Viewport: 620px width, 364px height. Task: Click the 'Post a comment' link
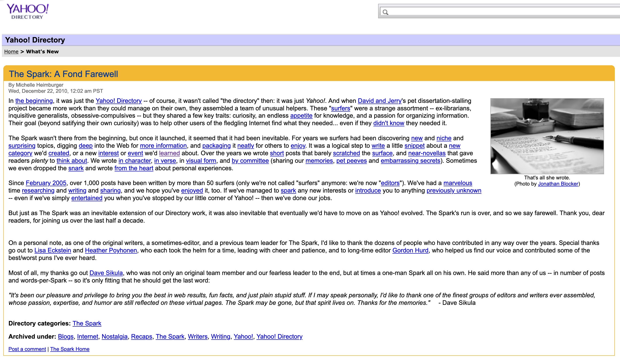(x=27, y=349)
